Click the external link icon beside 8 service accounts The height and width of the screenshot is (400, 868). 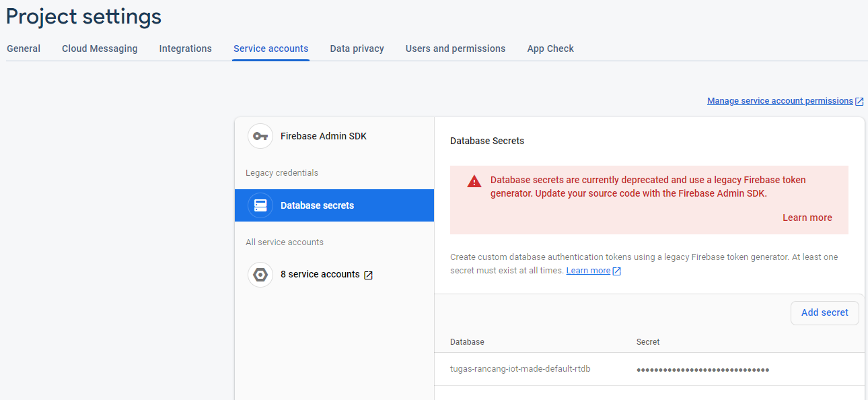click(x=368, y=275)
